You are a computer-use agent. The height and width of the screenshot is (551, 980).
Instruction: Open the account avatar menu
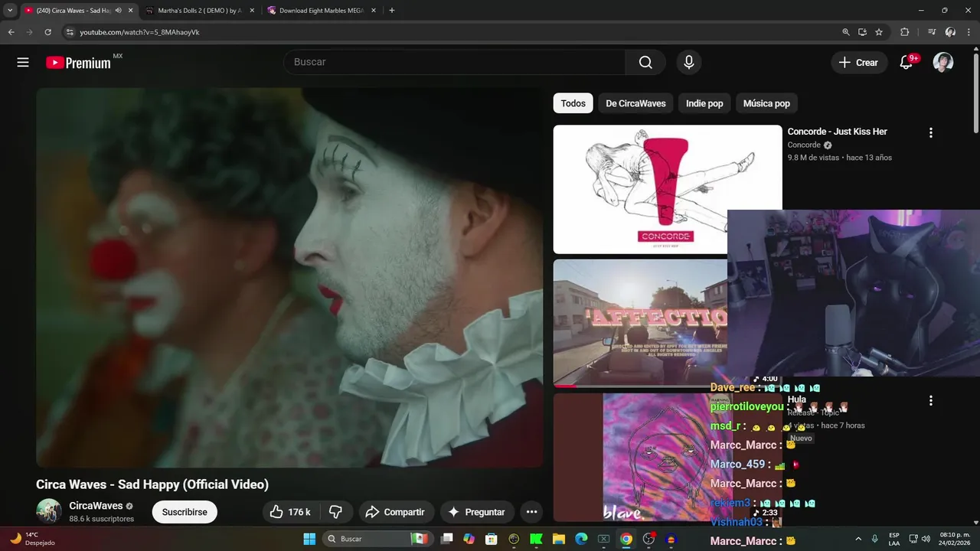pos(943,63)
